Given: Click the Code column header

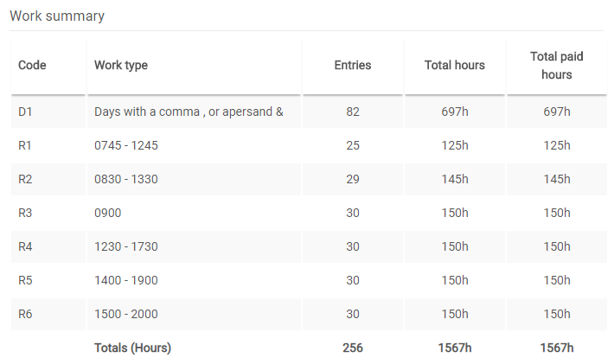Looking at the screenshot, I should [x=32, y=66].
